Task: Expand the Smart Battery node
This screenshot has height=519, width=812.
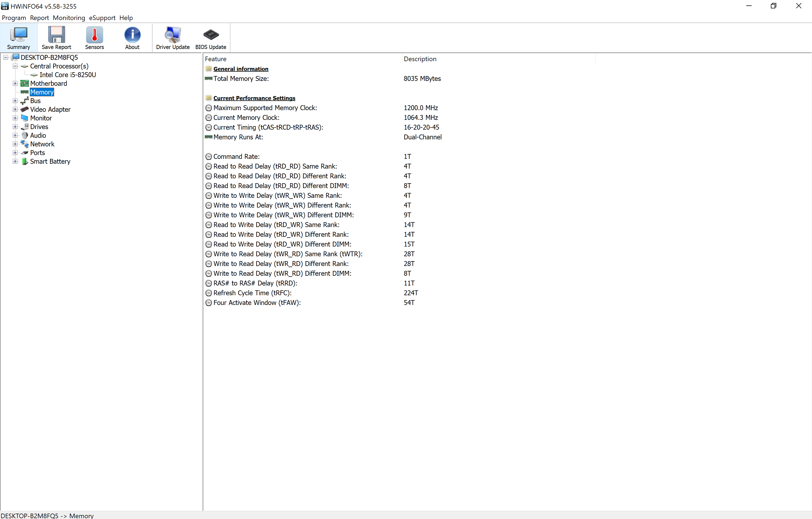Action: click(15, 161)
